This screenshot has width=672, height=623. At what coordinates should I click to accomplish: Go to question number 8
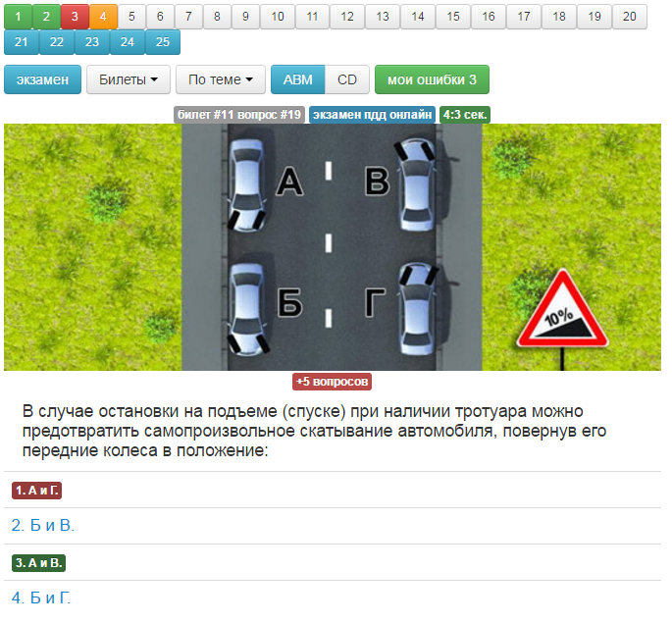point(217,17)
